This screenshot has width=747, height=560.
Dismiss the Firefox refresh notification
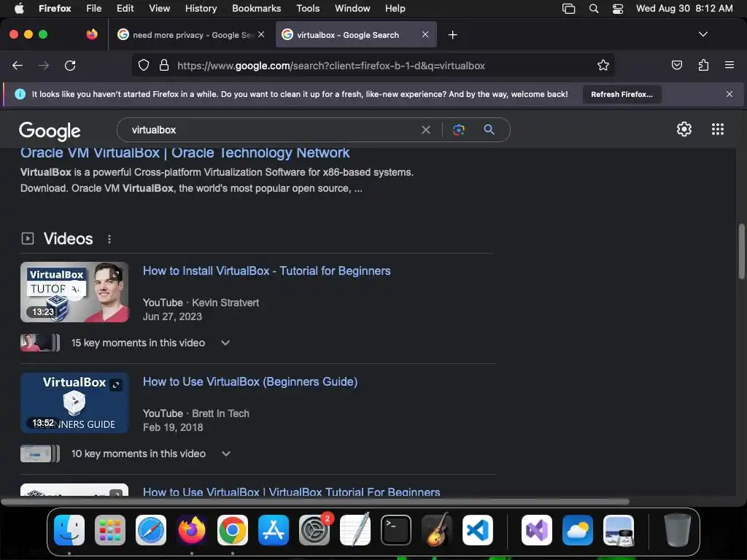729,94
